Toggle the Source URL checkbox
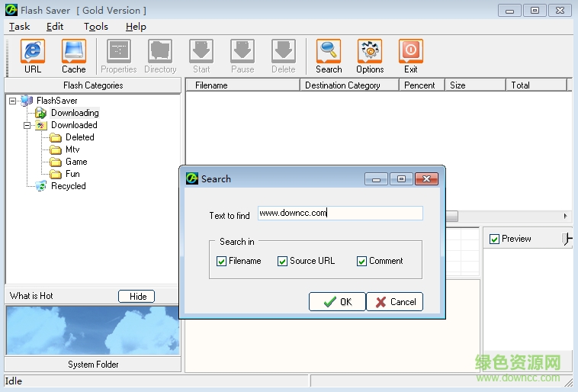The width and height of the screenshot is (578, 392). [283, 261]
